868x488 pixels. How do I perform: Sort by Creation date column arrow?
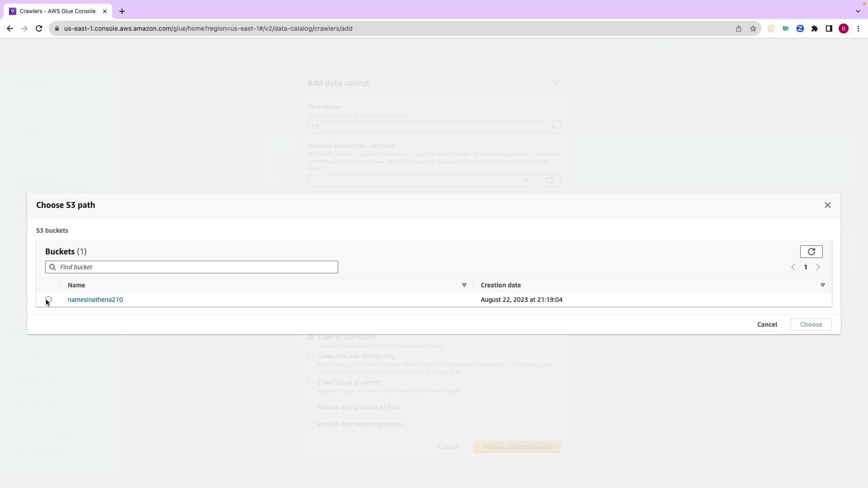(822, 285)
